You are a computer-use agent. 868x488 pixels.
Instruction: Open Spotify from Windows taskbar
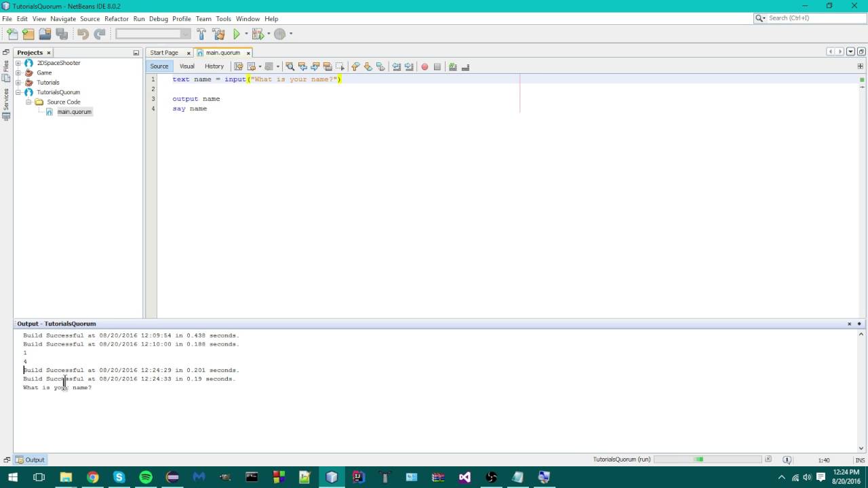[146, 477]
